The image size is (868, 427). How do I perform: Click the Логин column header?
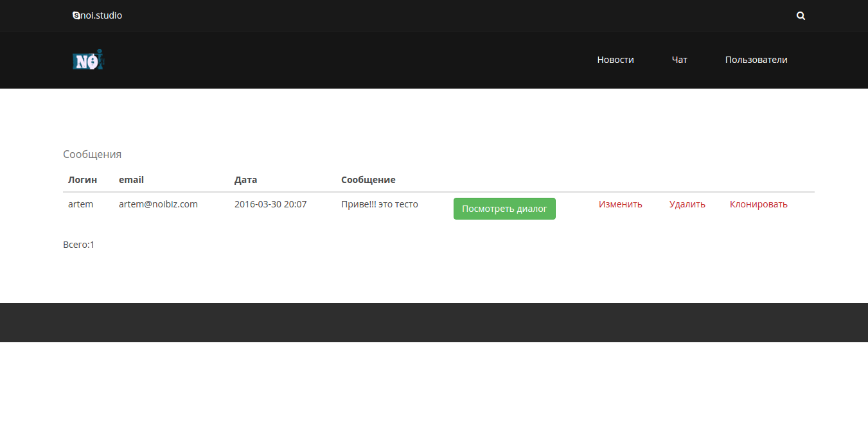pyautogui.click(x=83, y=180)
